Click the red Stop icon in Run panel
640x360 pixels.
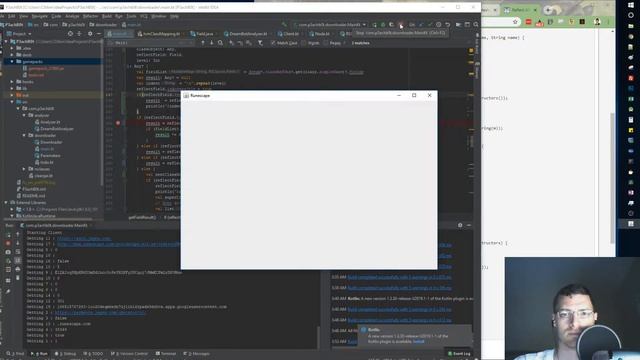8,243
